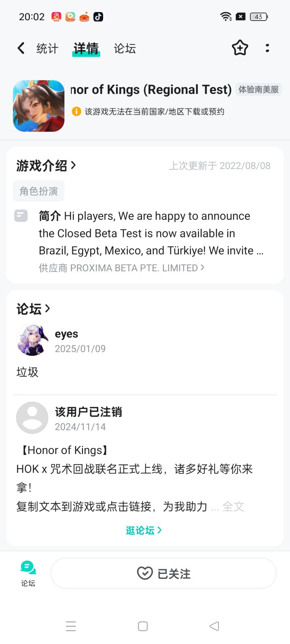The image size is (290, 644).
Task: Tap the deactivated user's gray avatar
Action: (32, 418)
